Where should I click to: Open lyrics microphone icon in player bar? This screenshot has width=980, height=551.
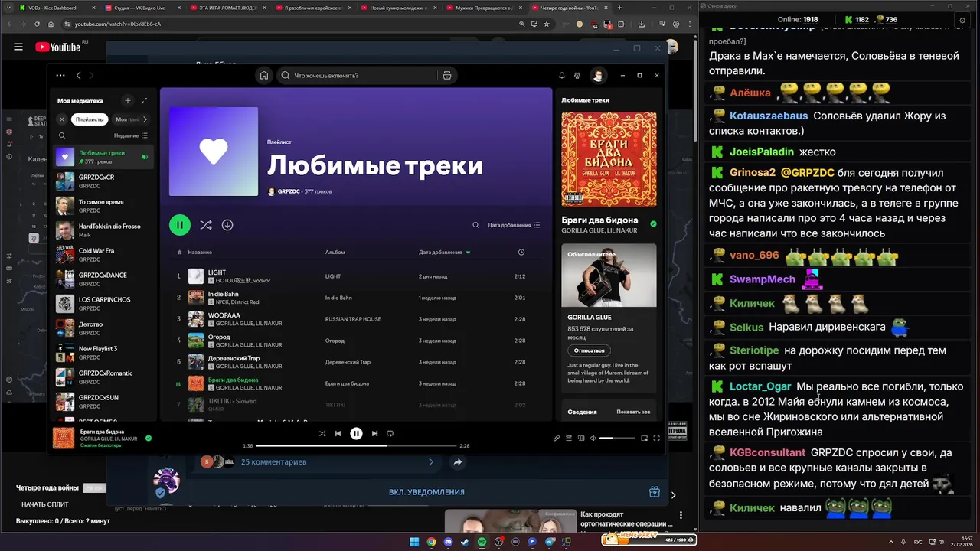pos(557,438)
